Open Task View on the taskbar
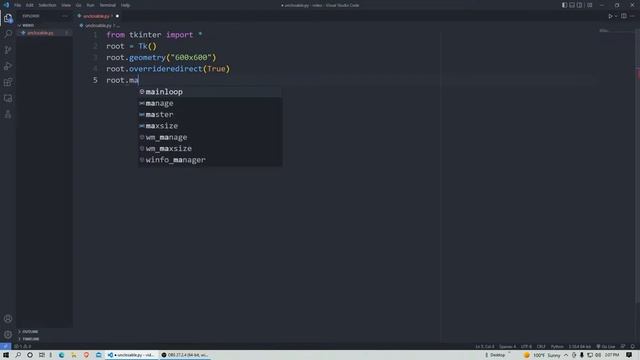This screenshot has height=360, width=640. pyautogui.click(x=42, y=355)
